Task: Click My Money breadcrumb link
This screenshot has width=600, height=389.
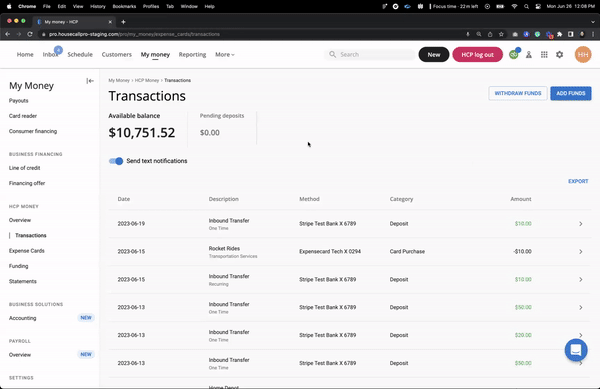Action: pyautogui.click(x=119, y=80)
